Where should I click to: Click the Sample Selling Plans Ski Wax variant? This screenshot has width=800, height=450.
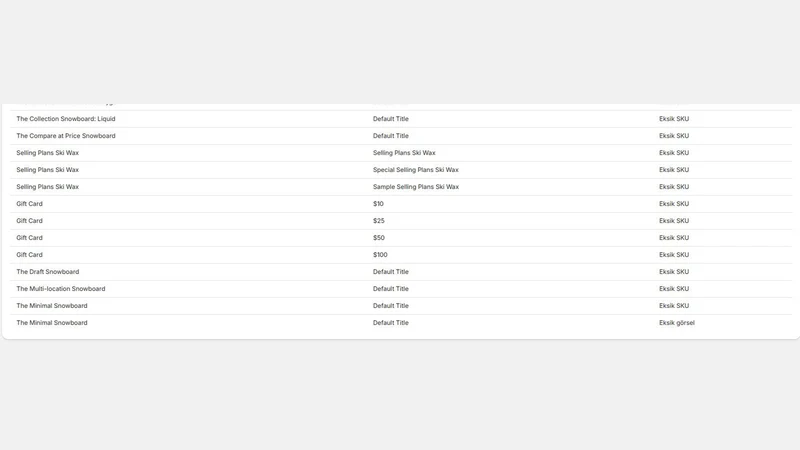(416, 187)
